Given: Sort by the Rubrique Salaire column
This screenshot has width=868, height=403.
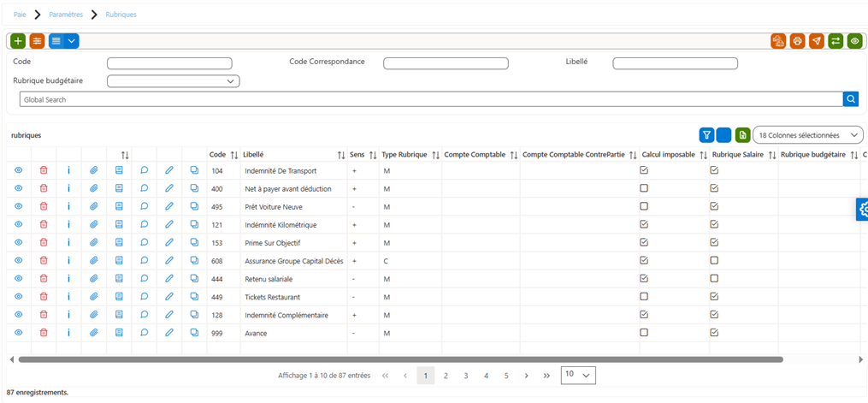Looking at the screenshot, I should coord(772,156).
